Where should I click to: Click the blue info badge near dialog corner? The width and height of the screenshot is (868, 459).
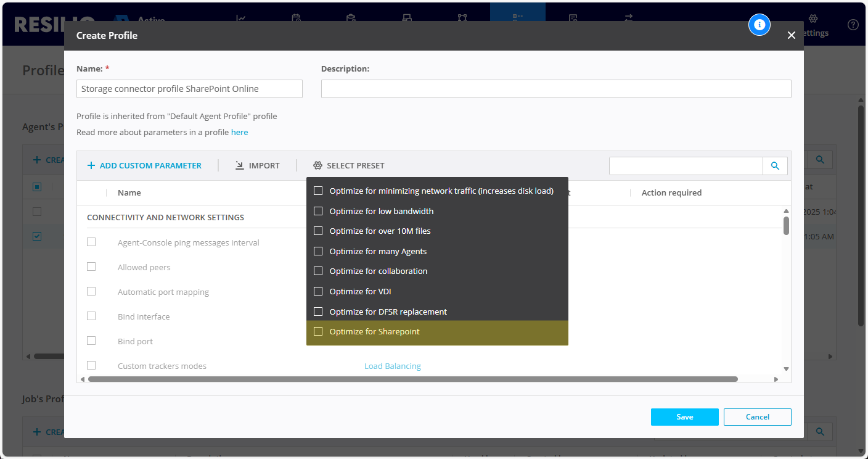759,25
